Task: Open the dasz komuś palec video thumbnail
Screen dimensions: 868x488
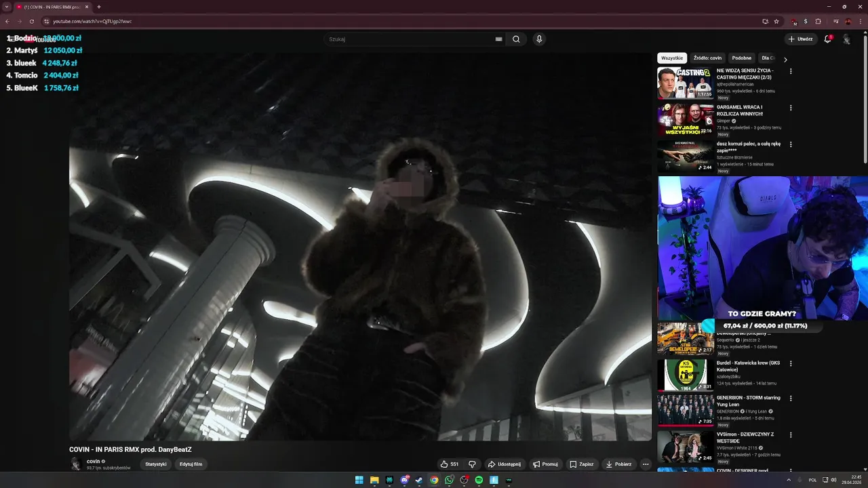Action: pyautogui.click(x=685, y=156)
